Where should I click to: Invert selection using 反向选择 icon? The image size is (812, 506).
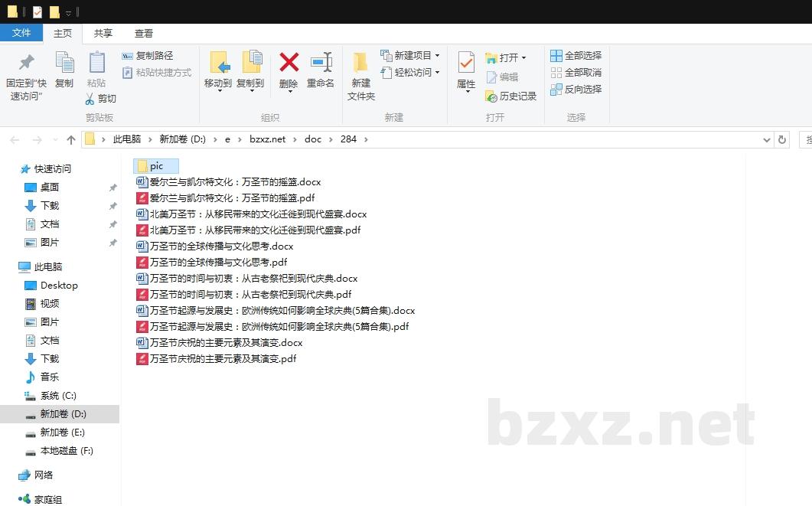pyautogui.click(x=556, y=88)
